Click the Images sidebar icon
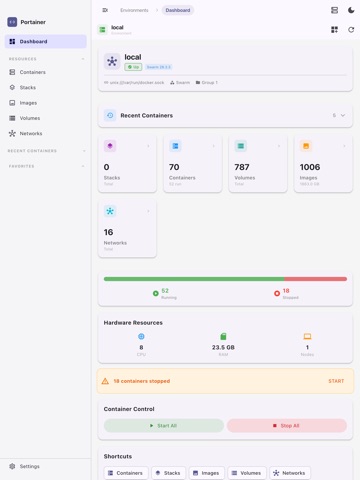360x480 pixels. click(12, 103)
